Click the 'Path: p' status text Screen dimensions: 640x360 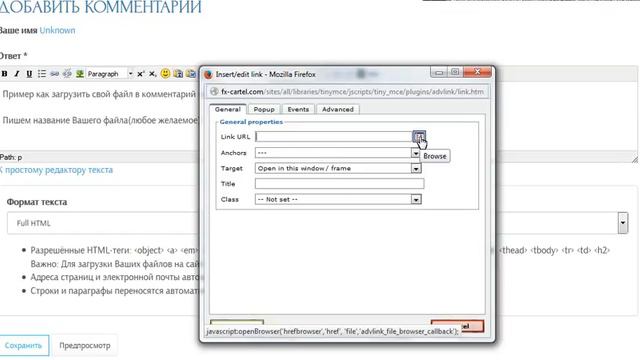pos(11,157)
